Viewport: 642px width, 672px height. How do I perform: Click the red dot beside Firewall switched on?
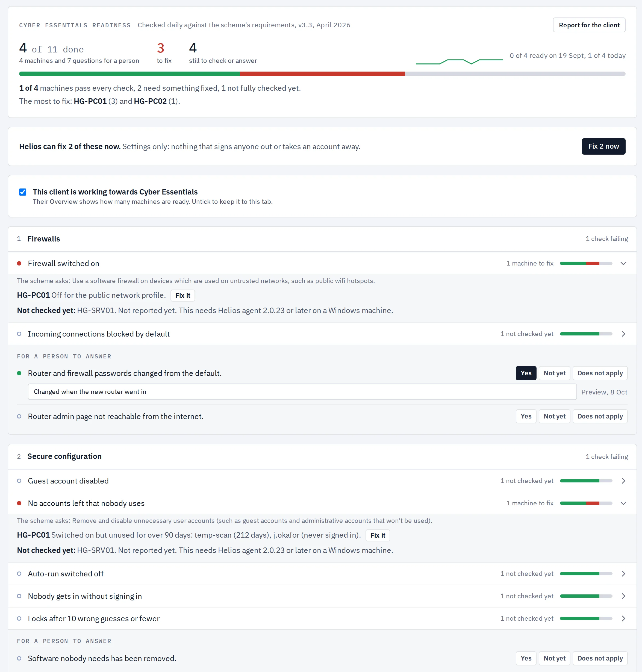pyautogui.click(x=19, y=263)
